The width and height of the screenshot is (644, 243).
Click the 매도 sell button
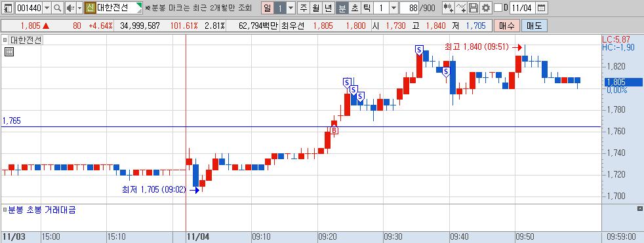(534, 26)
